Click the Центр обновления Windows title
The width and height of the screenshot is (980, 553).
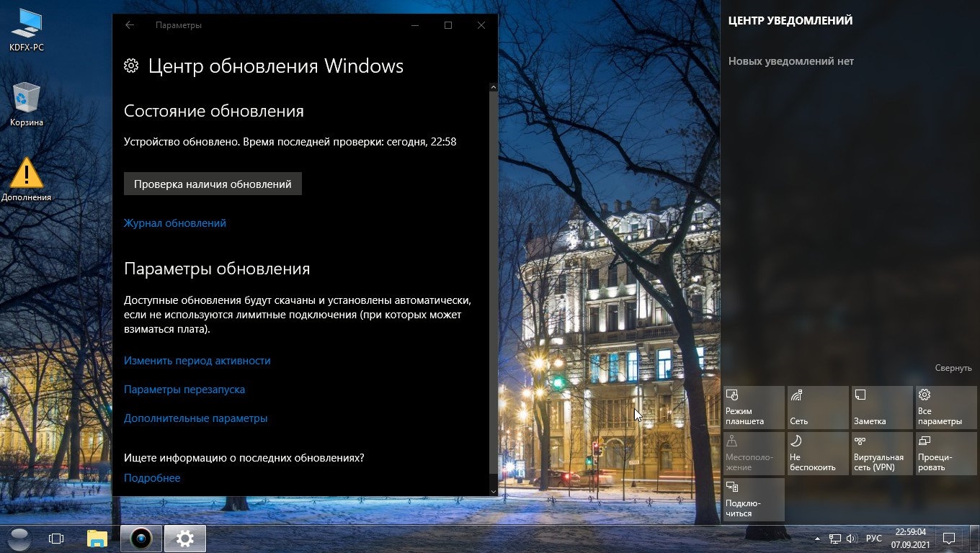click(276, 66)
